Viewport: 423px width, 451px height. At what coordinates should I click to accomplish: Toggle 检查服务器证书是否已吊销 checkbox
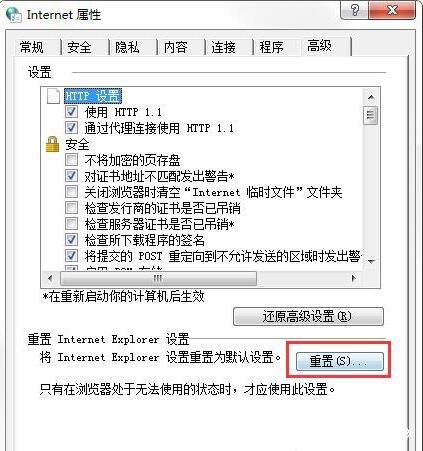pyautogui.click(x=71, y=224)
